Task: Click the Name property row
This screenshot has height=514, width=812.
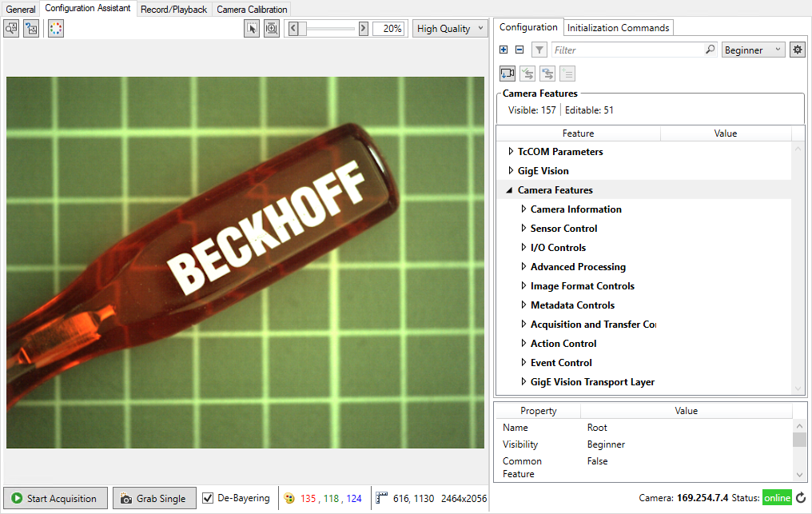Action: point(643,428)
